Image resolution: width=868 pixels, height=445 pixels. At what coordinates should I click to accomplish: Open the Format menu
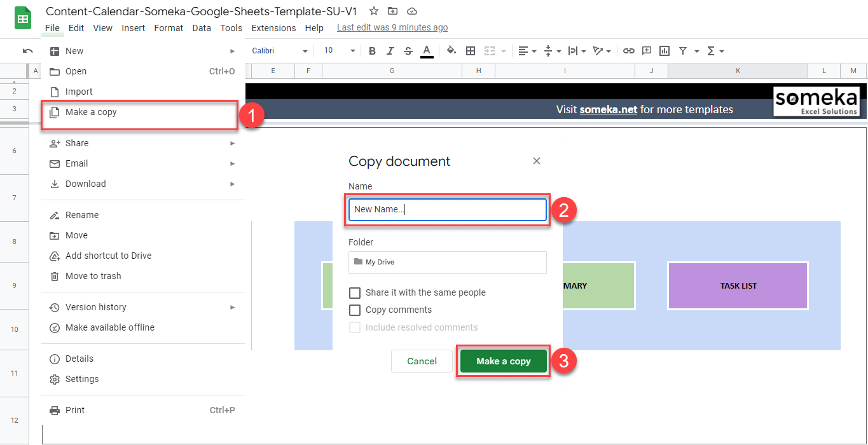169,28
